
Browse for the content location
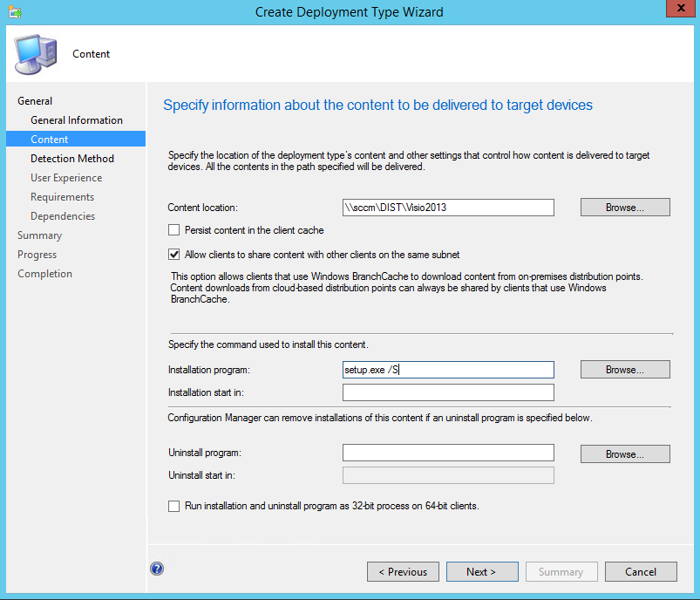coord(625,208)
